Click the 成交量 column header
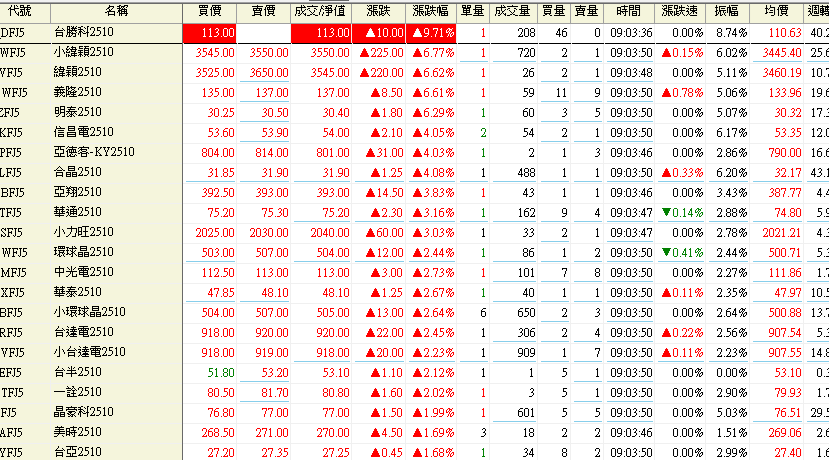Viewport: 829px width, 460px height. (514, 11)
